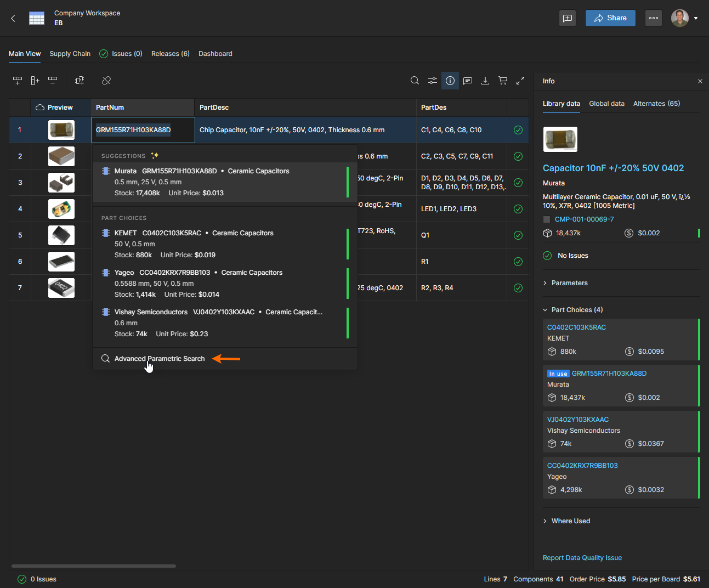The width and height of the screenshot is (709, 588).
Task: Click Report Data Quality Issue link
Action: (x=582, y=558)
